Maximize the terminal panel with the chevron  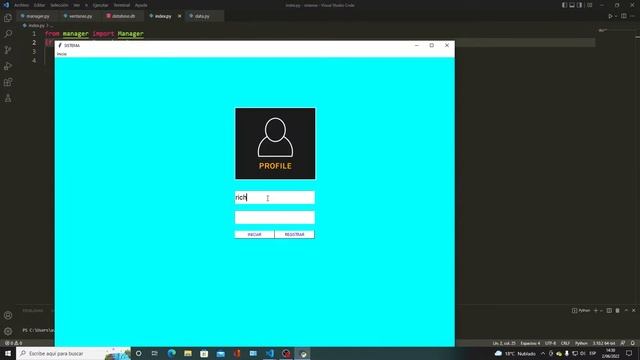pos(626,311)
